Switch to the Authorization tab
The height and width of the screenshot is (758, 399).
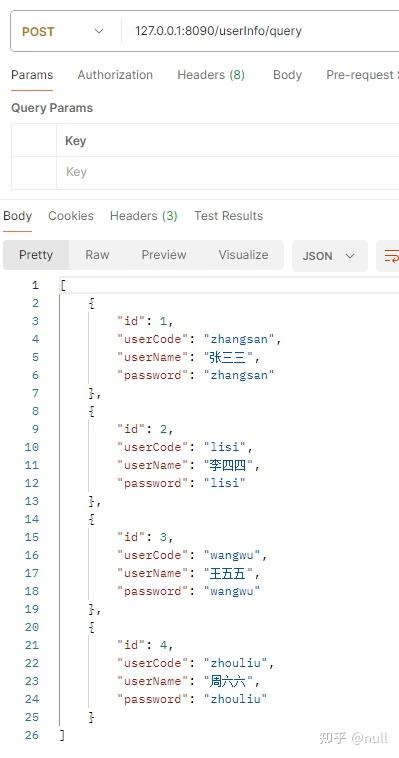point(115,75)
